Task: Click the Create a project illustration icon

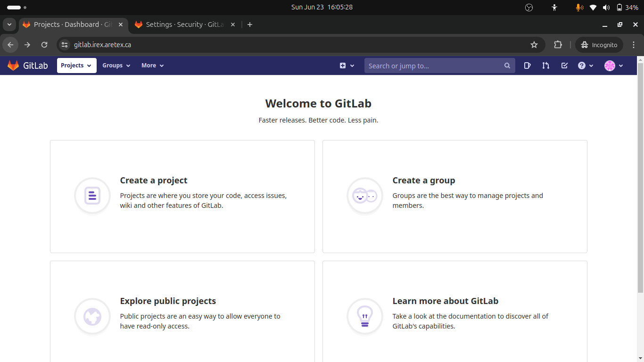Action: 92,196
